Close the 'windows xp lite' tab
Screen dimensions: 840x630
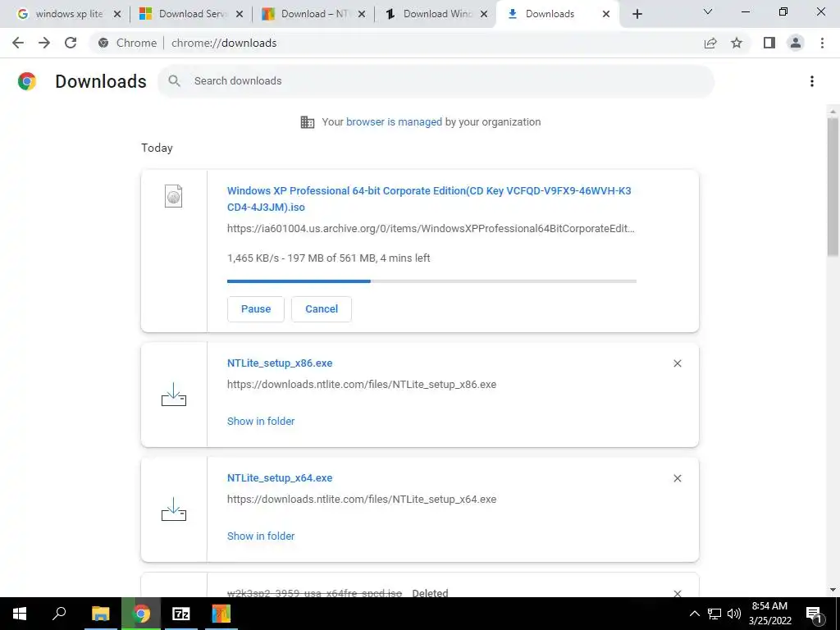(117, 14)
